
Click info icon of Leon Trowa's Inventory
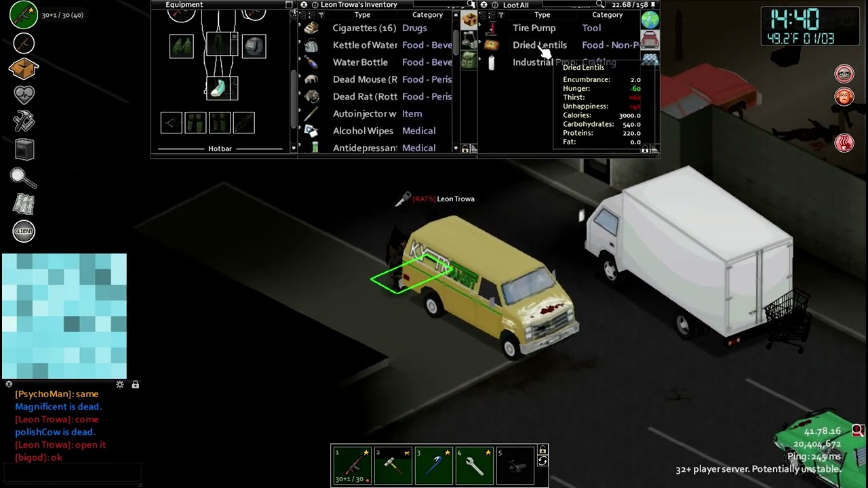[x=315, y=5]
